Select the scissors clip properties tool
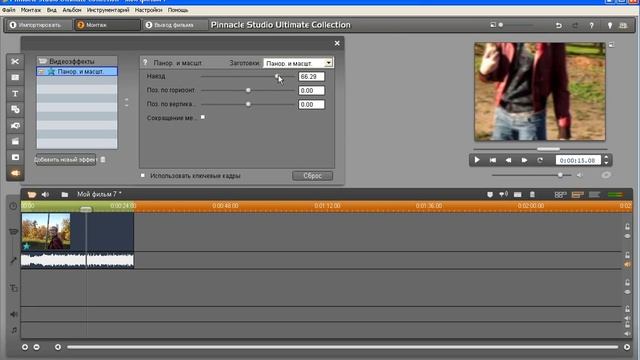The width and height of the screenshot is (640, 360). coord(15,61)
